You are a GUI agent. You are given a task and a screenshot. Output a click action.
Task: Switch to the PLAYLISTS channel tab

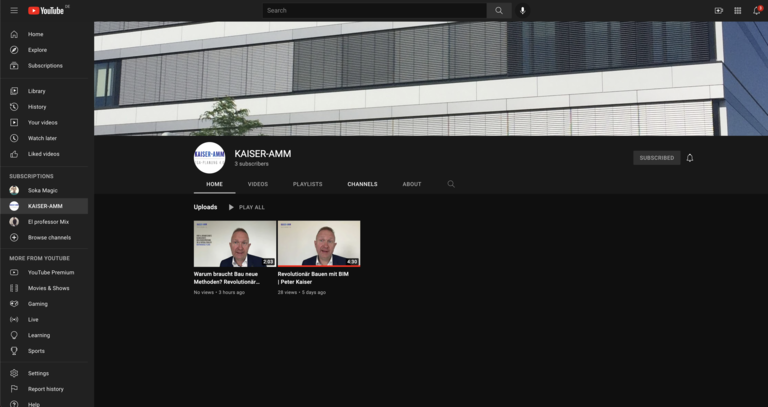tap(308, 184)
